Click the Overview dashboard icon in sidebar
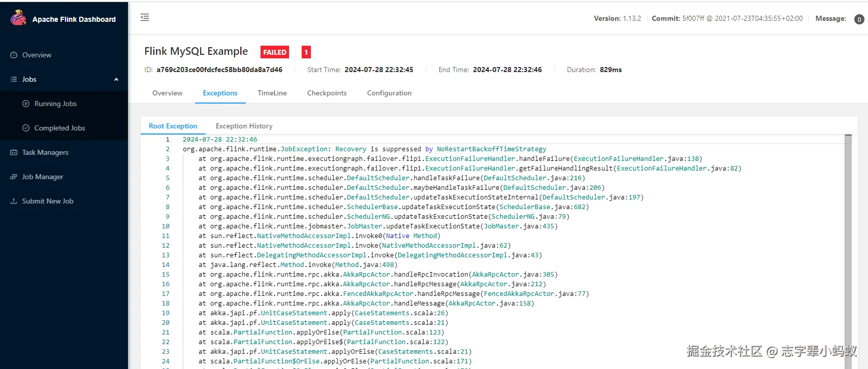The height and width of the screenshot is (369, 868). pyautogui.click(x=14, y=55)
